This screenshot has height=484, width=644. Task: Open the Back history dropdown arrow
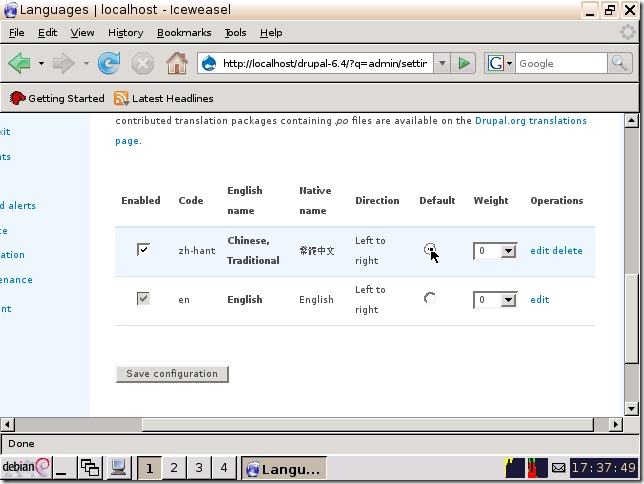(x=41, y=63)
